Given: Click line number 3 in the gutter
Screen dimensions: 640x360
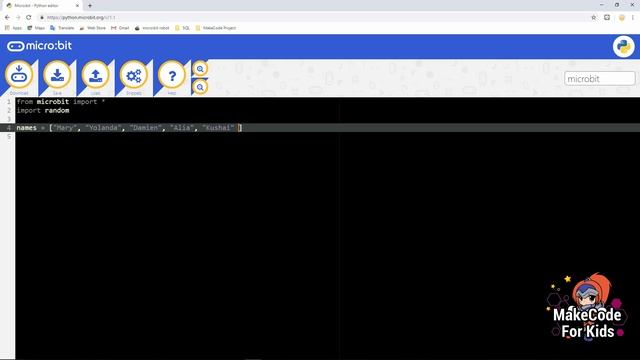Looking at the screenshot, I should 9,119.
